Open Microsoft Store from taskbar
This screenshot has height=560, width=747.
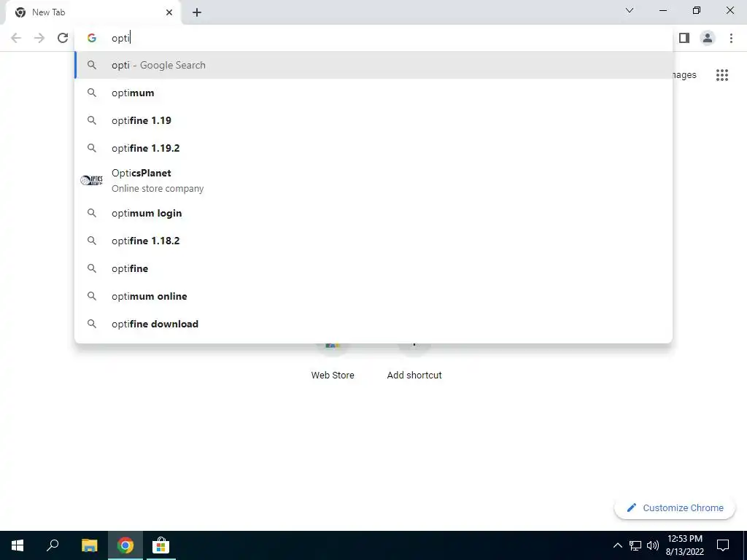coord(161,545)
